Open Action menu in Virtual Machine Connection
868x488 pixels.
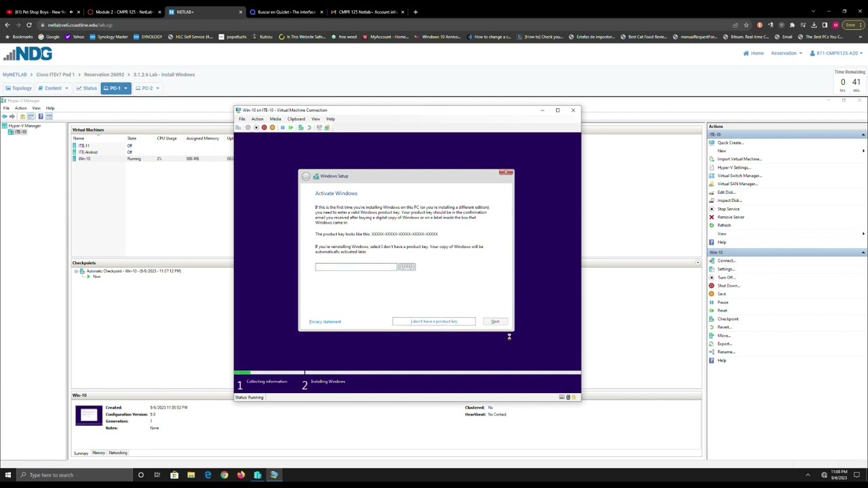[258, 119]
